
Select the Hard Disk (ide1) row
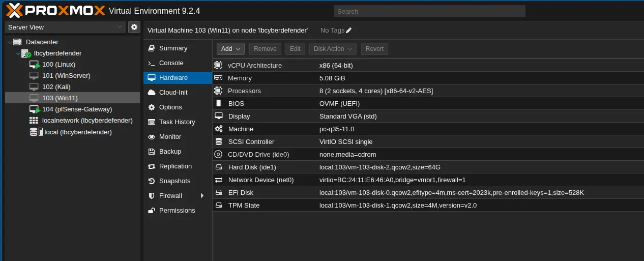point(428,167)
